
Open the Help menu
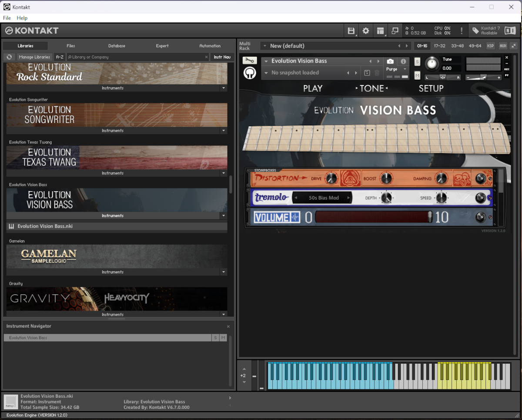point(22,18)
